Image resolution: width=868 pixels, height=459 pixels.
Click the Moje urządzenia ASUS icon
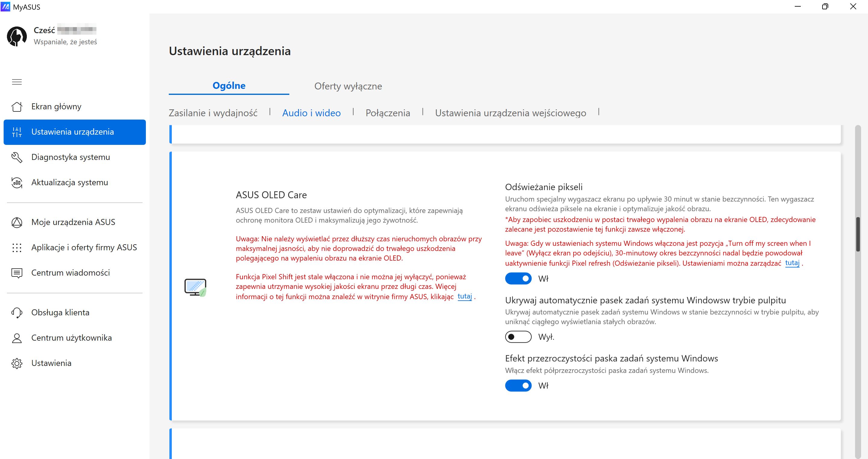17,222
